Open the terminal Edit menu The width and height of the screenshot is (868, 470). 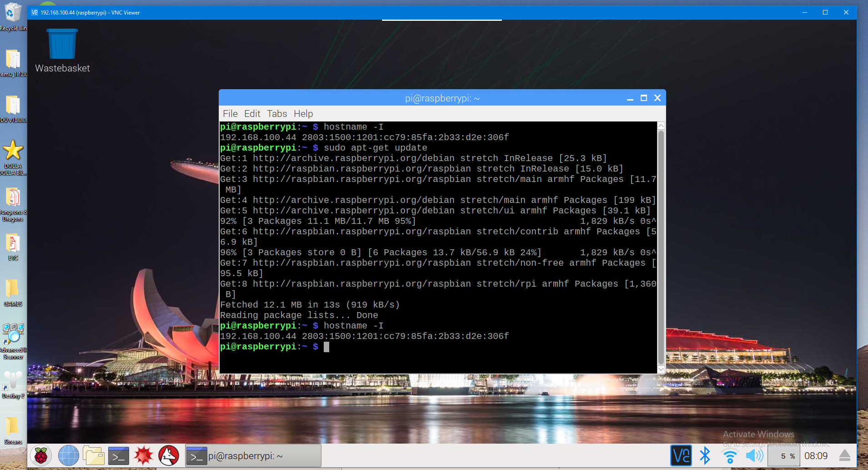(x=252, y=114)
